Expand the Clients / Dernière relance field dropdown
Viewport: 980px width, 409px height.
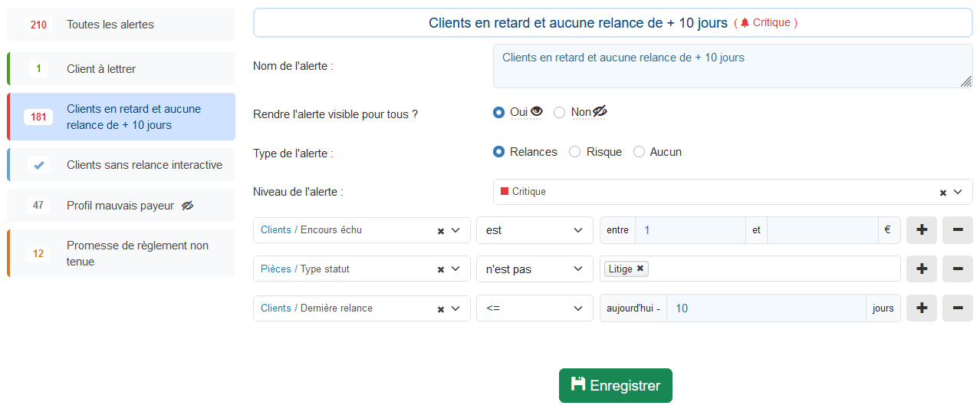pos(455,308)
